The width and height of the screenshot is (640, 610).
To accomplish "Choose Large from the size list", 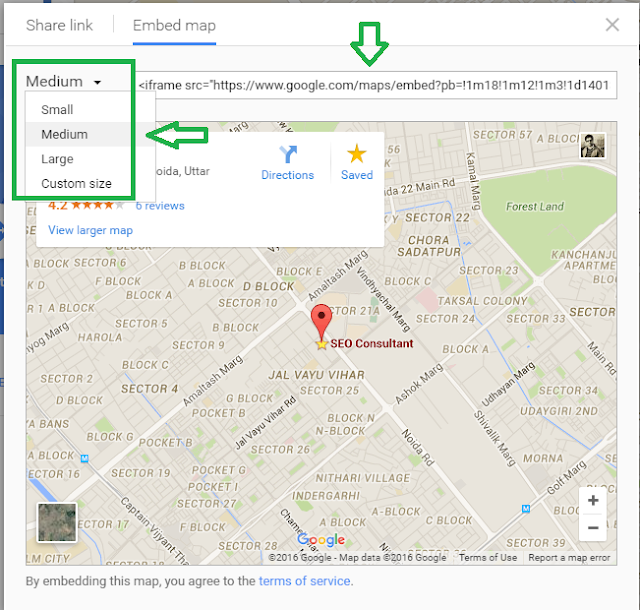I will (x=57, y=159).
